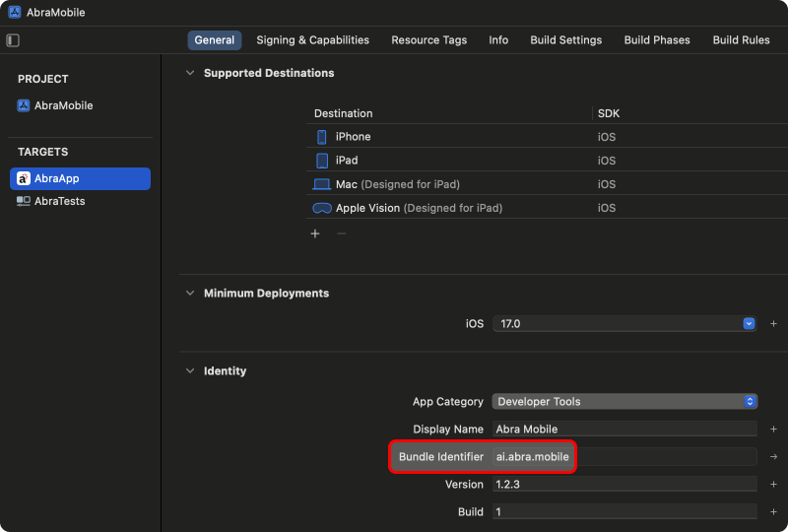This screenshot has width=788, height=532.
Task: Add a minimum deployment with plus icon
Action: pyautogui.click(x=773, y=324)
